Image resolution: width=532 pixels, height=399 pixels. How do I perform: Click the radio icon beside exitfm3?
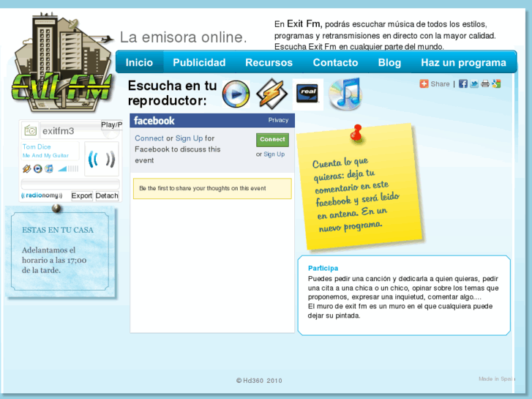[x=30, y=130]
